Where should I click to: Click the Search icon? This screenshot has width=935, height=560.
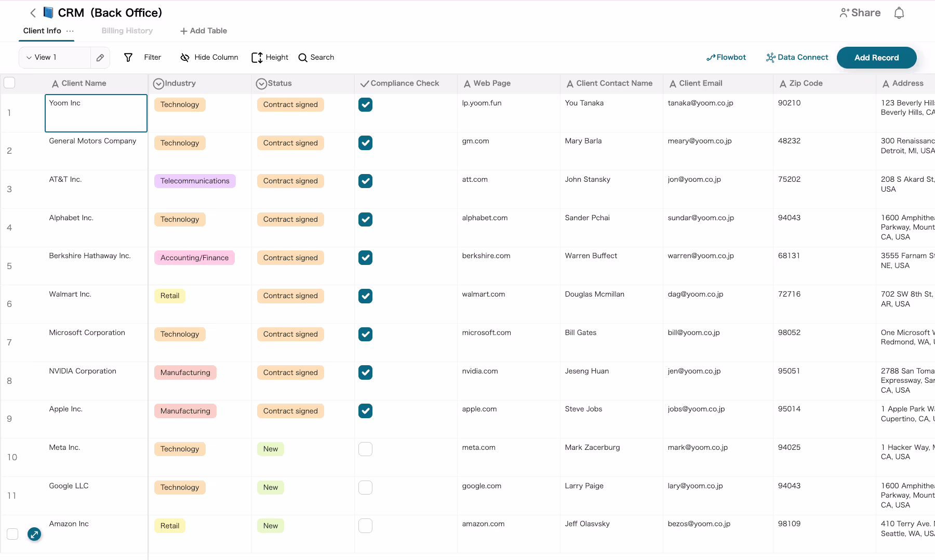tap(303, 57)
